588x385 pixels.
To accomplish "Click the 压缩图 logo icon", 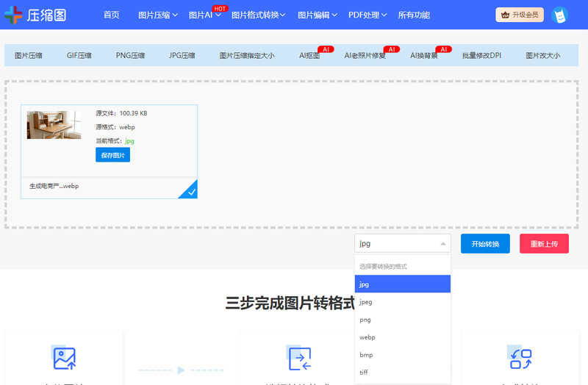I will 14,15.
